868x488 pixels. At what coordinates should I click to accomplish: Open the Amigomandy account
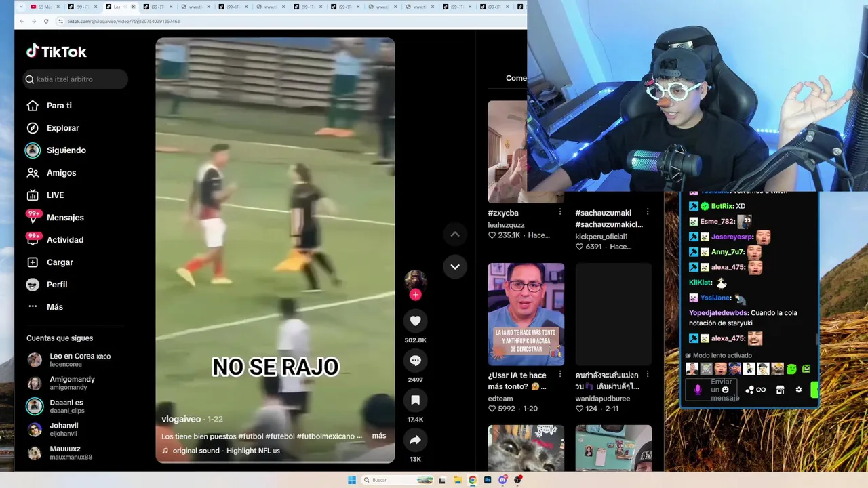tap(61, 383)
